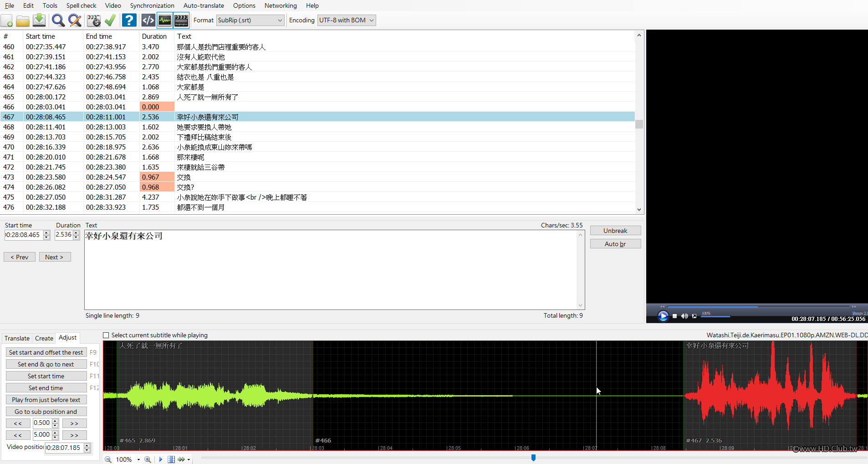Move the waveform position slider thumb

(x=533, y=458)
